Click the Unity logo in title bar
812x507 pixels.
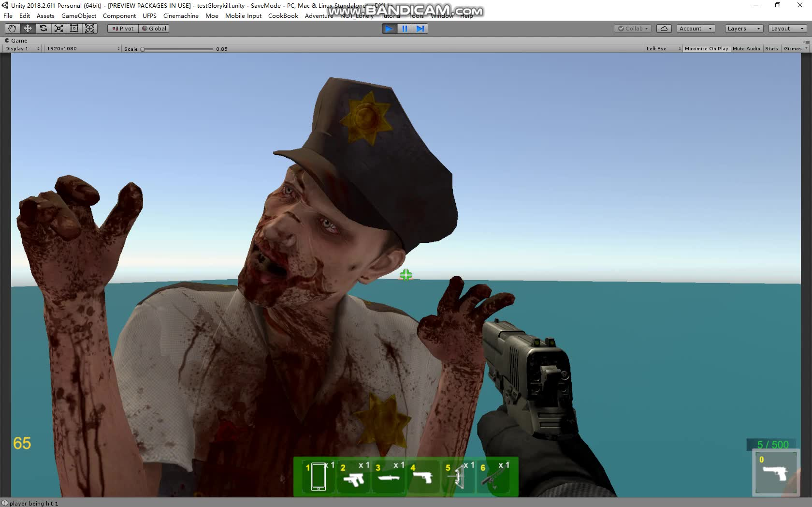[5, 5]
